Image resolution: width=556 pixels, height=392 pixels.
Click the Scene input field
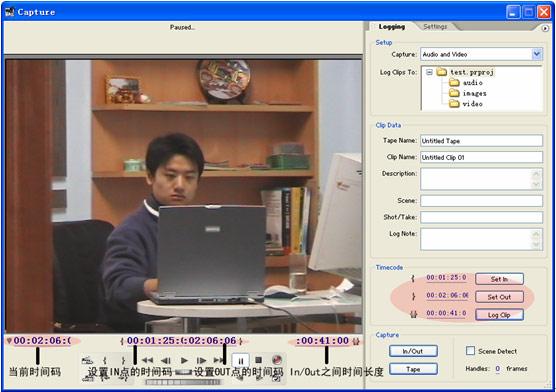pyautogui.click(x=482, y=201)
